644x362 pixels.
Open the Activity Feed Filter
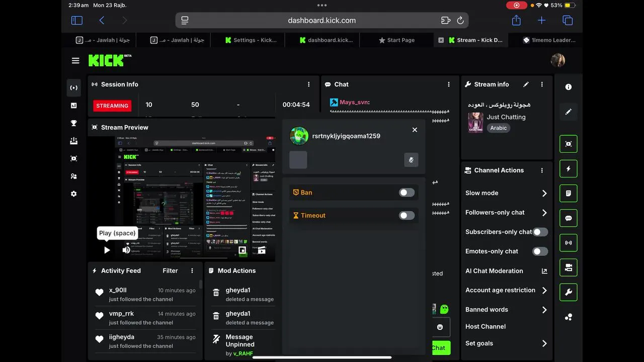170,270
